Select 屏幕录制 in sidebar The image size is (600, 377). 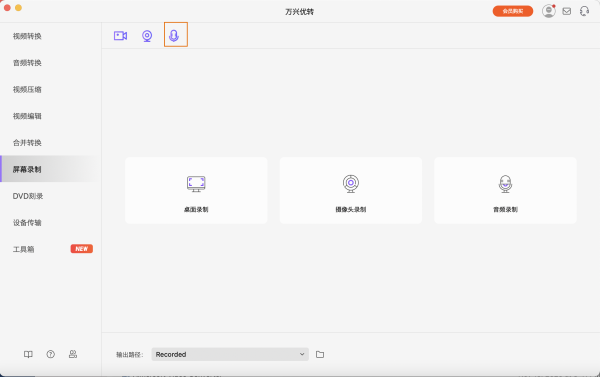pyautogui.click(x=51, y=169)
